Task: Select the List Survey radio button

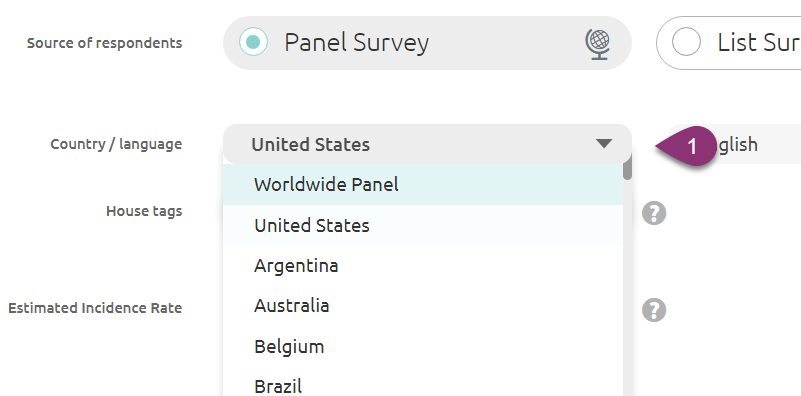Action: 686,41
